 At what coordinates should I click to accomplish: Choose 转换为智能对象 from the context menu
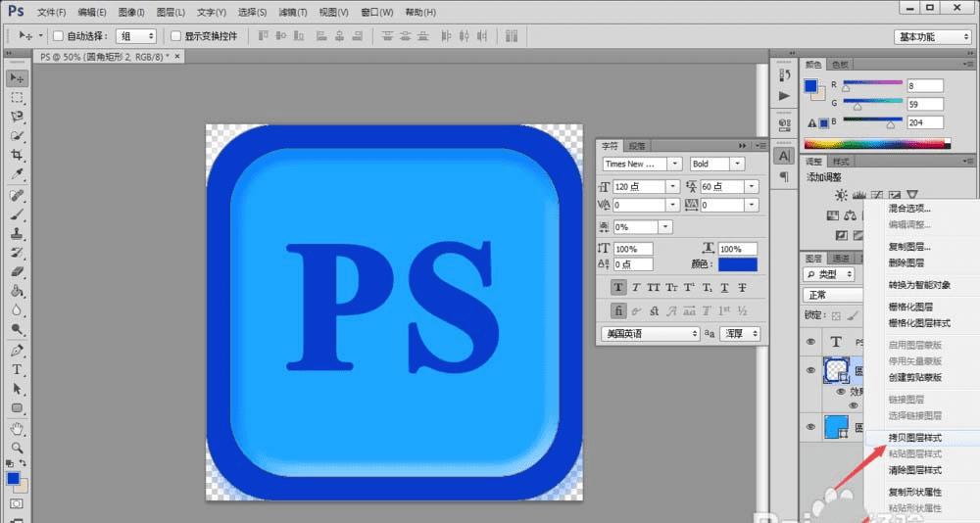coord(919,285)
